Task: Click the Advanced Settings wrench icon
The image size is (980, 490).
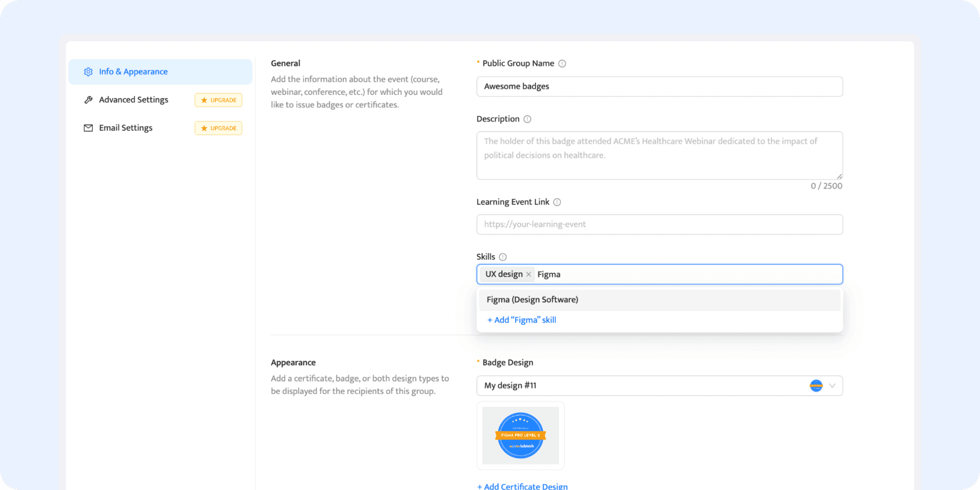Action: [88, 100]
